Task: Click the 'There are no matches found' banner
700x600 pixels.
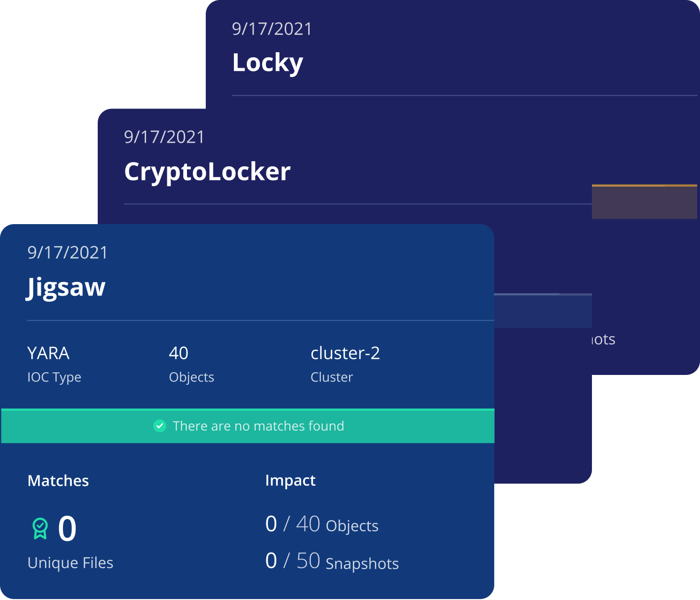Action: tap(248, 426)
